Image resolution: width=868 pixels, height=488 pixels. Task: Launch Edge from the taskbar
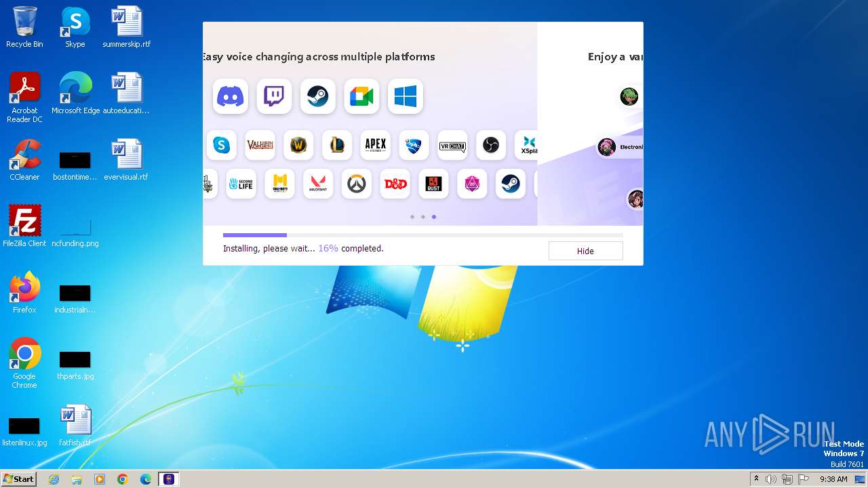coord(146,479)
